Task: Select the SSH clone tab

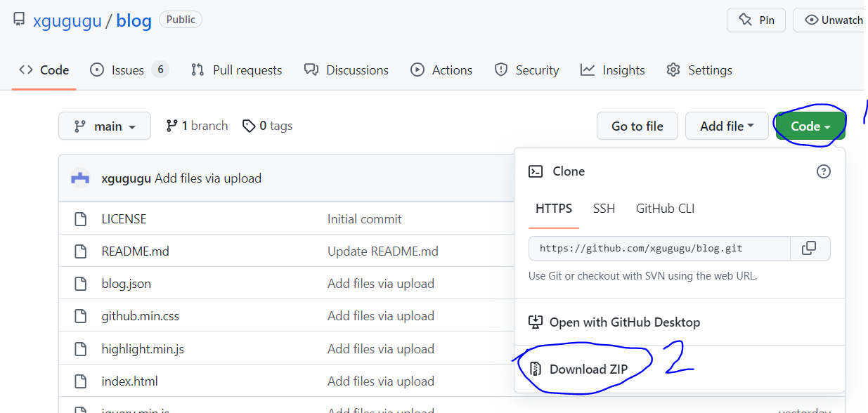Action: pyautogui.click(x=604, y=209)
